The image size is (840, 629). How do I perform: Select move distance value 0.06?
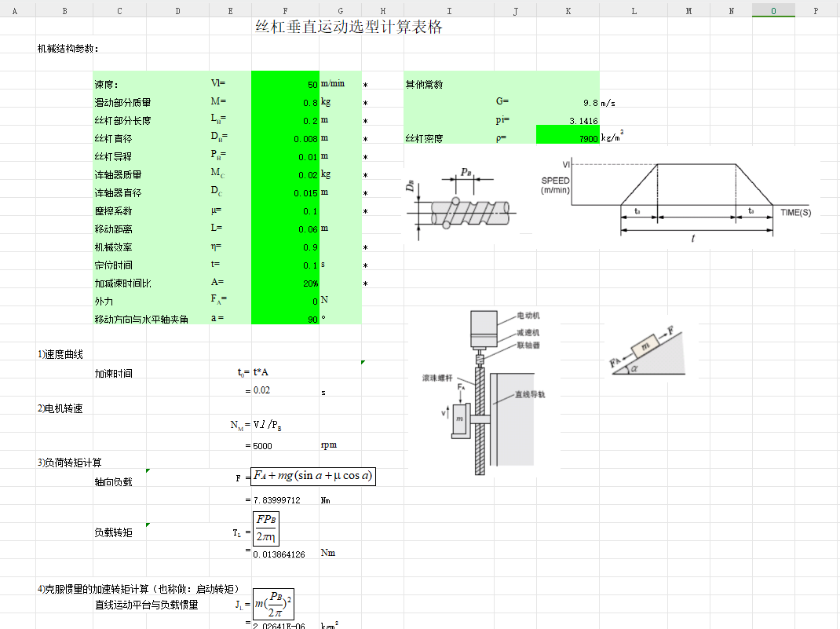pyautogui.click(x=285, y=225)
